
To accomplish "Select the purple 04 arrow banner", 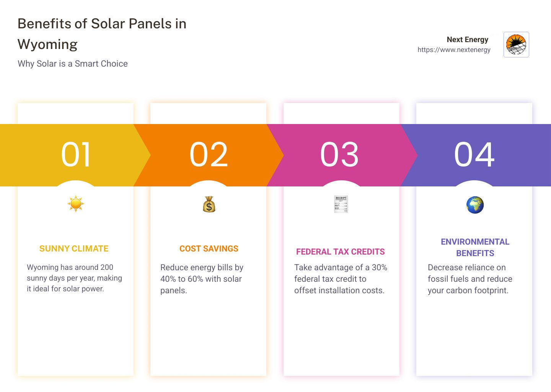I will click(476, 155).
